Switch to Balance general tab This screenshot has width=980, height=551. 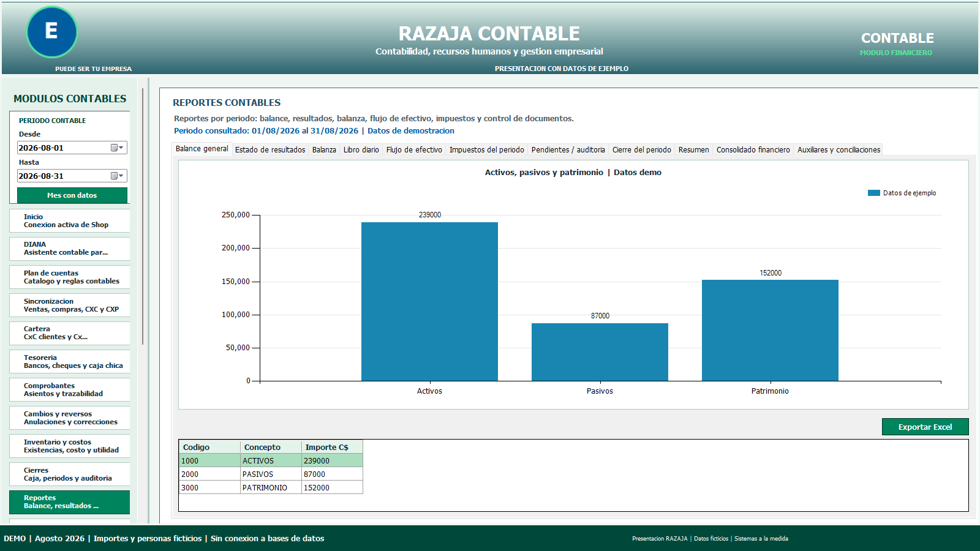pos(202,149)
